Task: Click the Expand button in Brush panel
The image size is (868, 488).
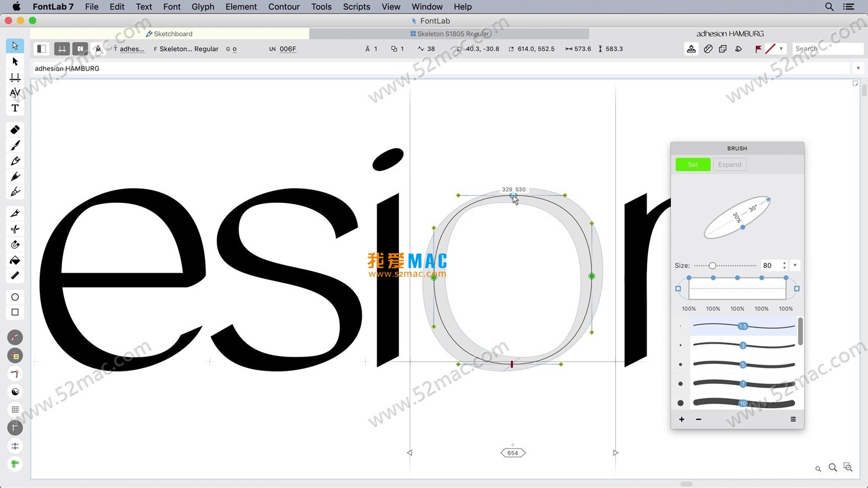Action: coord(729,164)
